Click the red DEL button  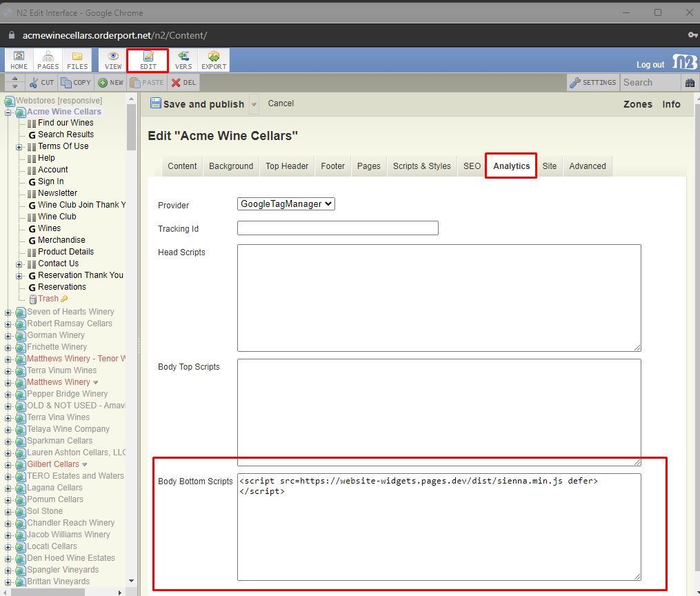(183, 83)
